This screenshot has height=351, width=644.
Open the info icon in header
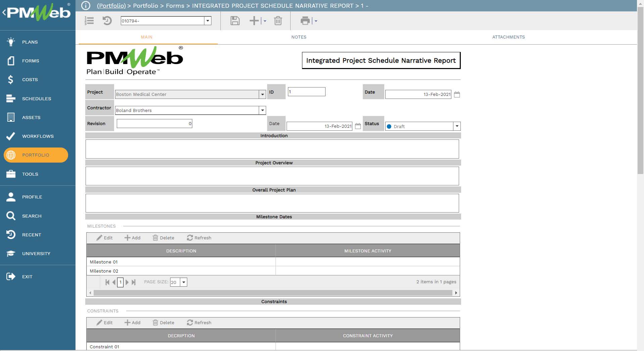pos(86,6)
